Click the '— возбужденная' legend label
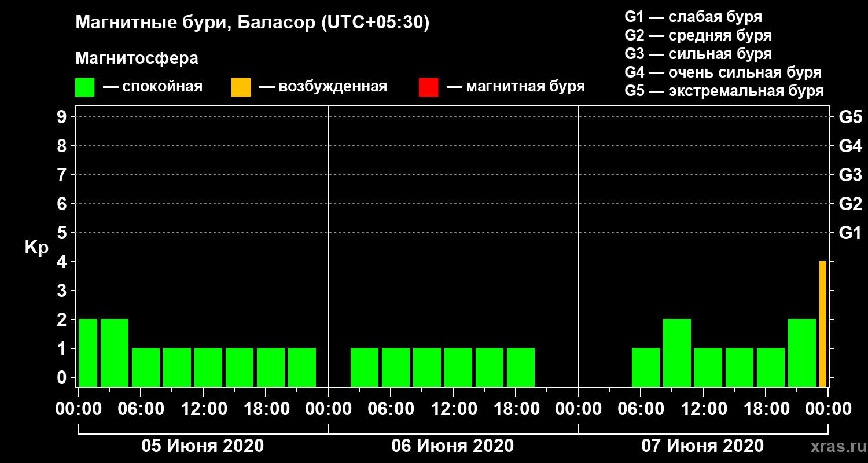The width and height of the screenshot is (868, 463). 323,87
